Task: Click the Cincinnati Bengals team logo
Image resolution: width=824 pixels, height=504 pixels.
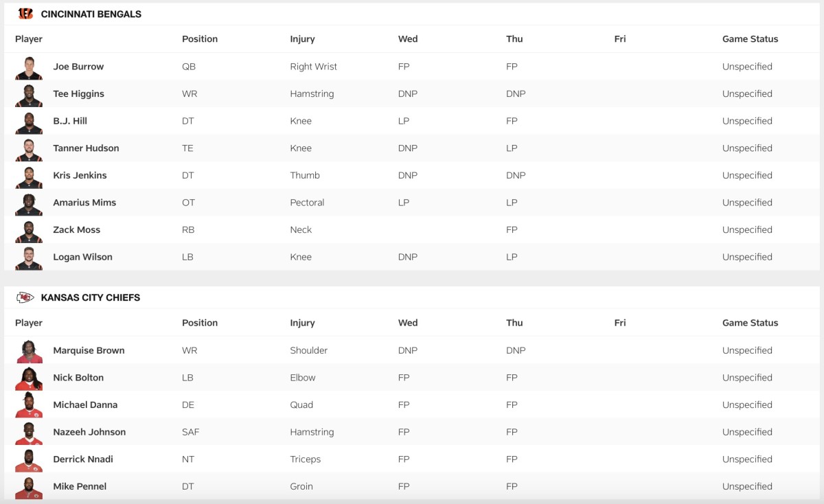Action: [25, 14]
